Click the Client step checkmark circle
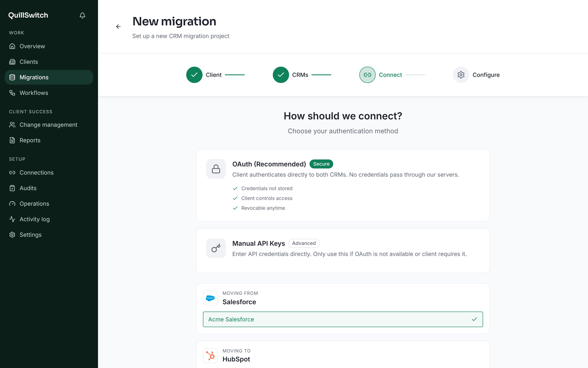The height and width of the screenshot is (368, 588). click(x=194, y=75)
